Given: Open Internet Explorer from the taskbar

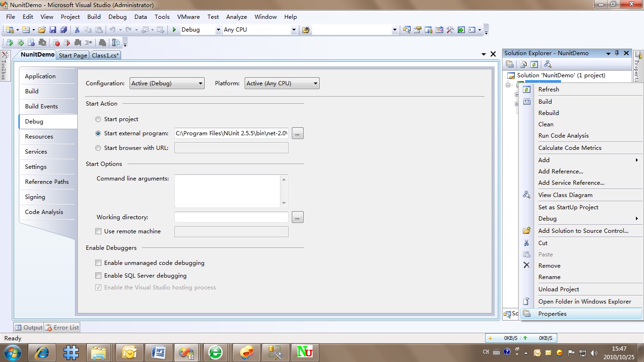Looking at the screenshot, I should point(42,352).
